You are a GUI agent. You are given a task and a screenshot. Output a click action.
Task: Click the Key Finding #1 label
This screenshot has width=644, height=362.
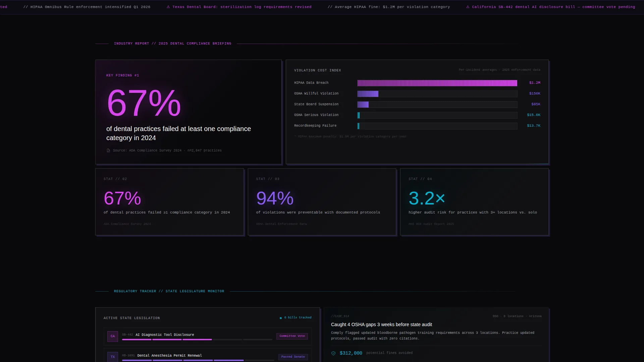pos(122,75)
